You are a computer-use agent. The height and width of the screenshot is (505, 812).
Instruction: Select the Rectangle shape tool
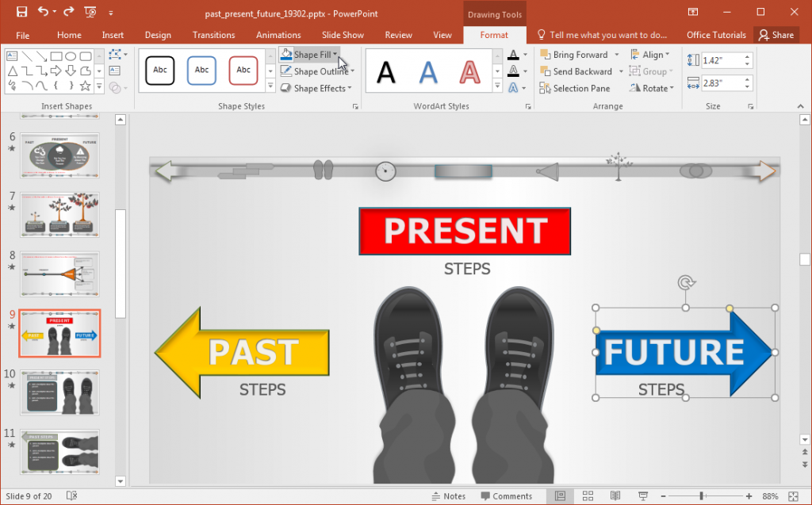57,56
